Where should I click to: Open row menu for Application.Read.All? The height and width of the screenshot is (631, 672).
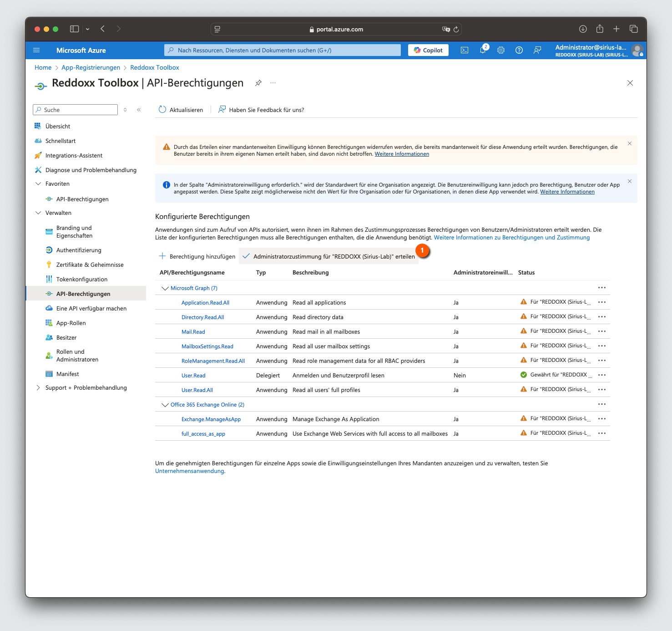[x=602, y=302]
